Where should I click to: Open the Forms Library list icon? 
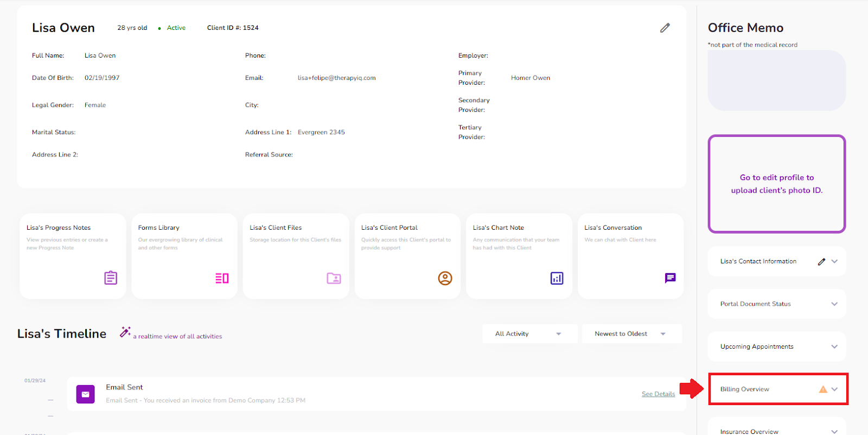[x=222, y=279]
